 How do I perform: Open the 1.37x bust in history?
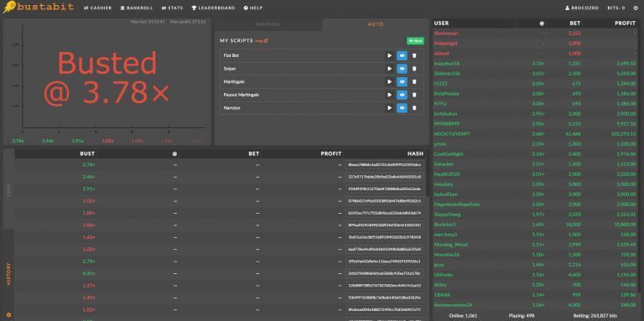[89, 285]
